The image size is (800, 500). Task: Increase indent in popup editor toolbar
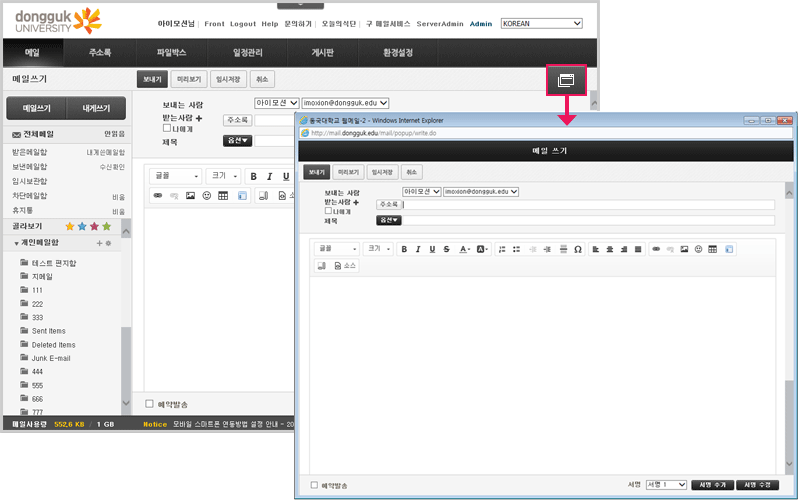click(x=547, y=249)
